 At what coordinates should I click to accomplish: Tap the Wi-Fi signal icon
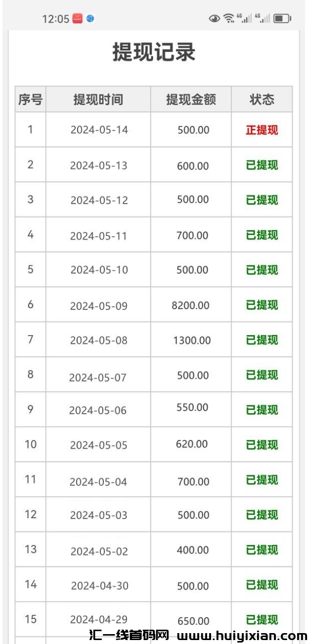pos(228,19)
